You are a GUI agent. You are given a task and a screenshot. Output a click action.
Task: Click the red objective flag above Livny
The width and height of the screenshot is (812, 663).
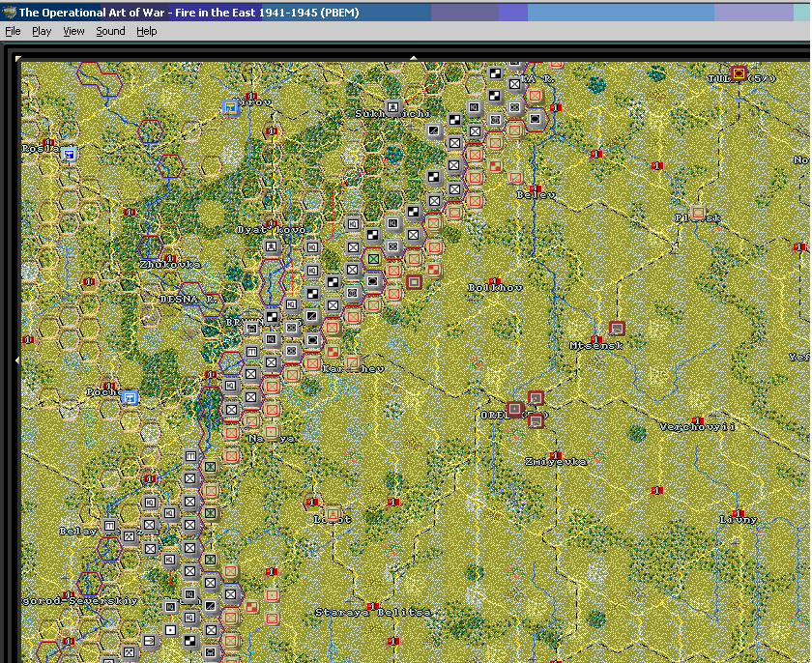[739, 513]
